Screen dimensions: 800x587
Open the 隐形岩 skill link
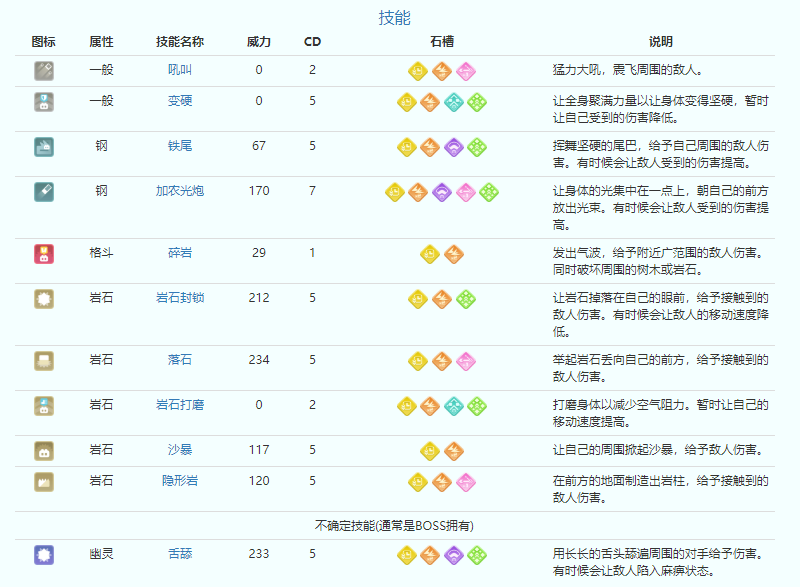coord(180,480)
